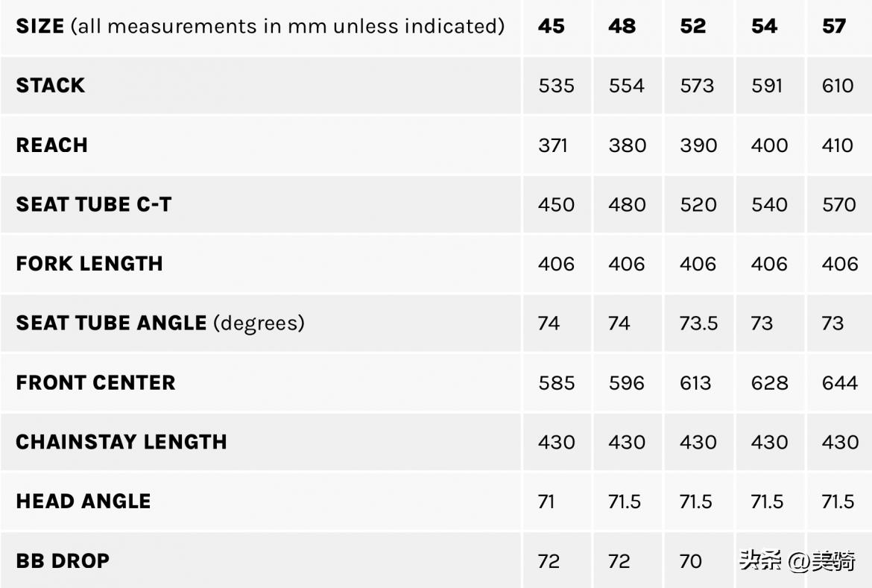Select the size 45 column header

tap(552, 26)
